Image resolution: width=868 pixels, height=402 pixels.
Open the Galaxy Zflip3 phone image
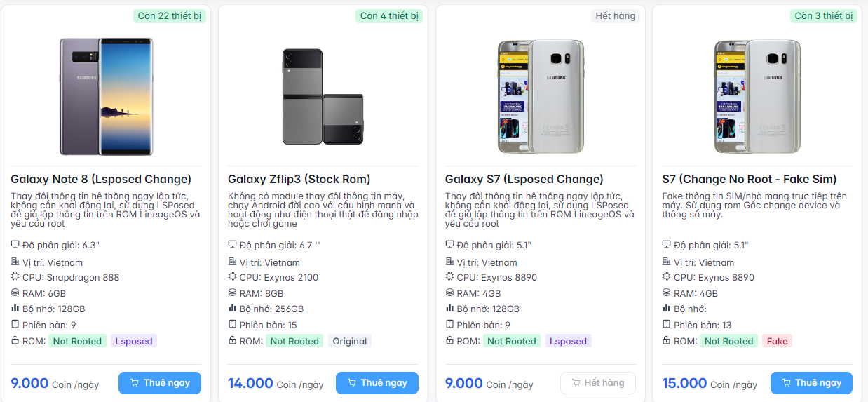(x=323, y=97)
